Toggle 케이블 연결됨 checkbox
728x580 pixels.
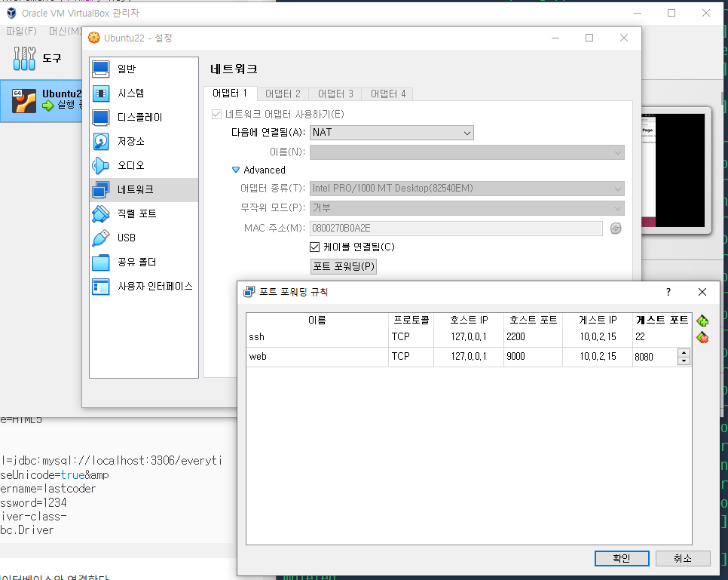pos(315,247)
